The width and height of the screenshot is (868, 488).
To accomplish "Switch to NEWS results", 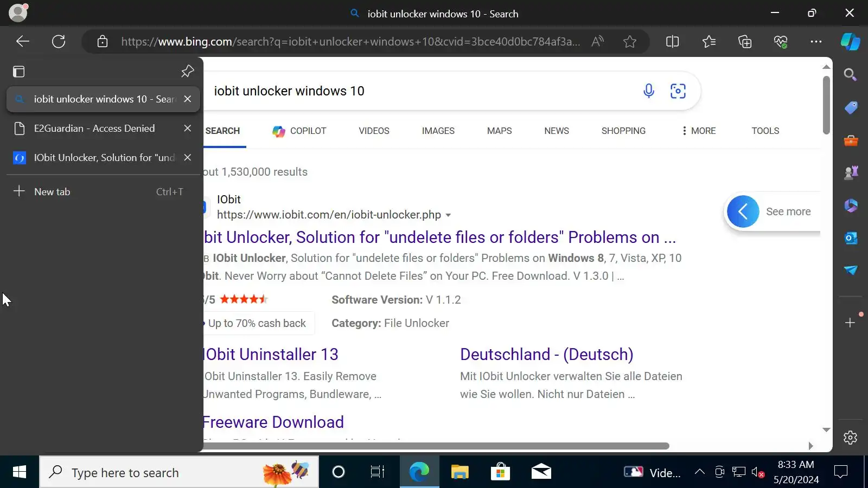I will [x=557, y=131].
